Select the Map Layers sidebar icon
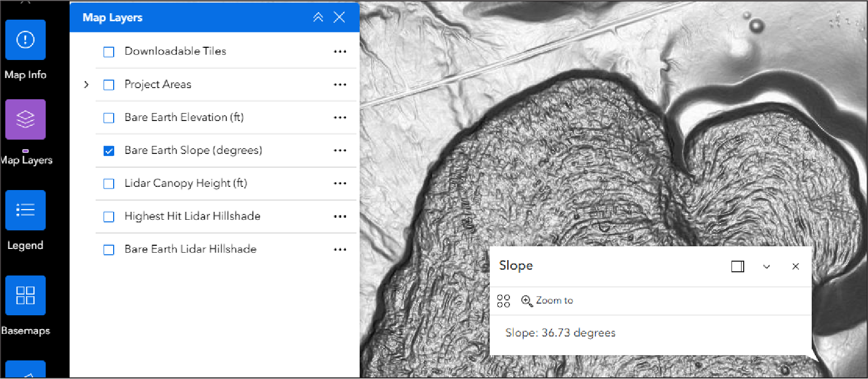 (x=25, y=119)
